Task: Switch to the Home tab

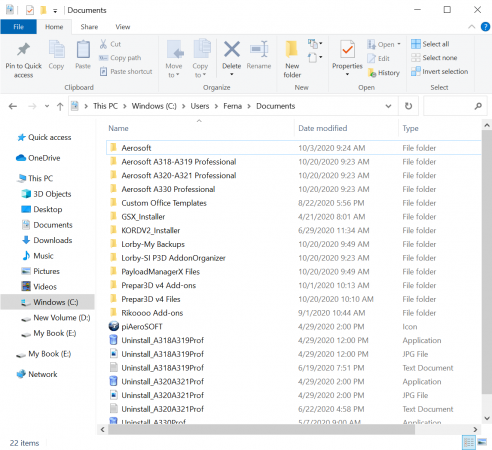Action: coord(54,27)
